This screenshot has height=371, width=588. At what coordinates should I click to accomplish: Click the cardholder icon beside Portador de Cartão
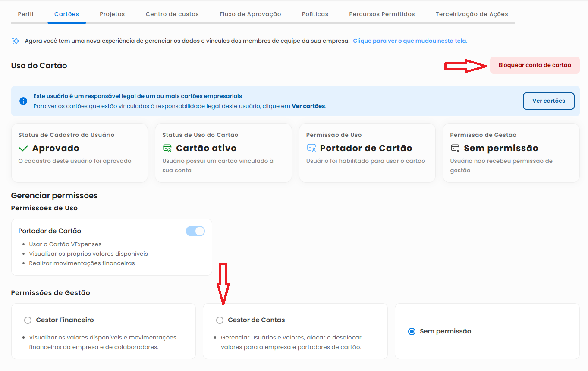click(311, 148)
